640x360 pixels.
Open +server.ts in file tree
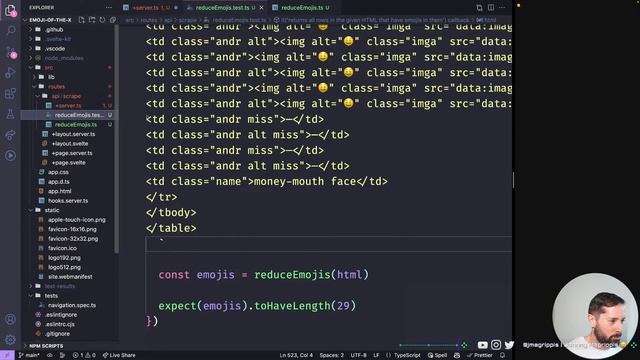tap(69, 106)
